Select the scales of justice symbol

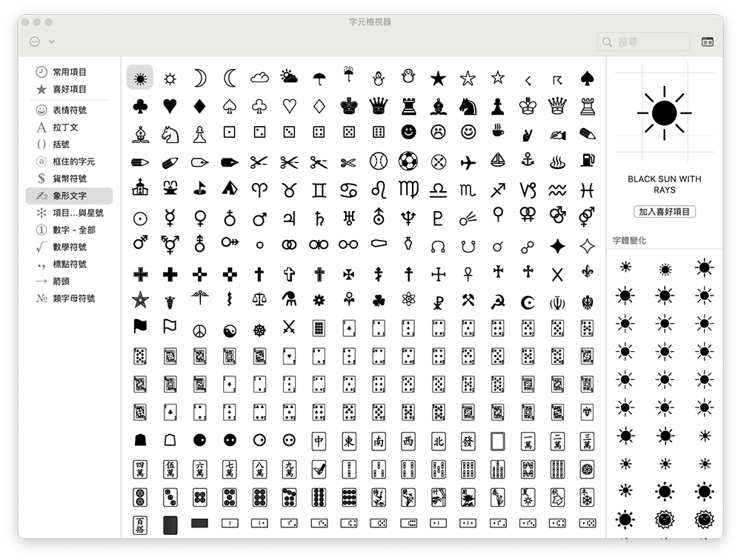coord(259,299)
